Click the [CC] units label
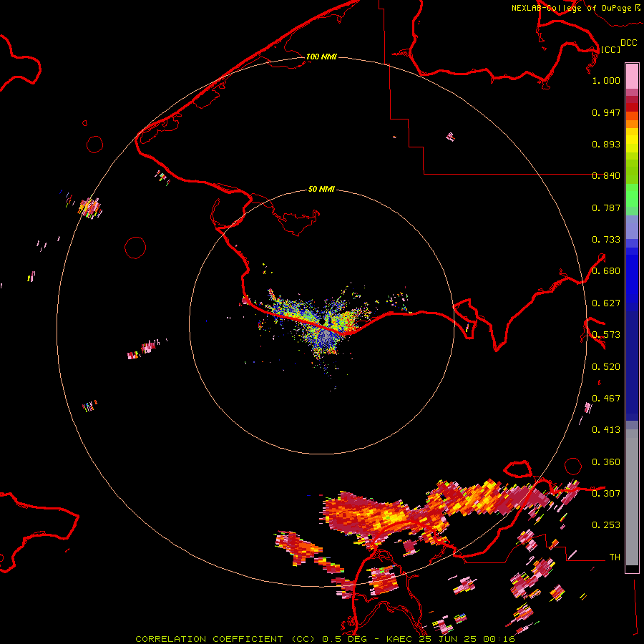 [610, 49]
